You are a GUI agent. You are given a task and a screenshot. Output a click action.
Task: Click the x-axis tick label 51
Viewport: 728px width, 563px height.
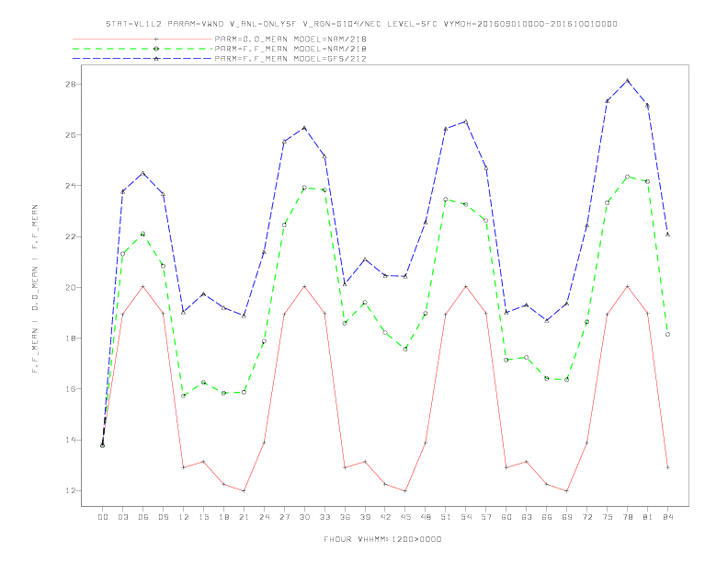[x=446, y=517]
